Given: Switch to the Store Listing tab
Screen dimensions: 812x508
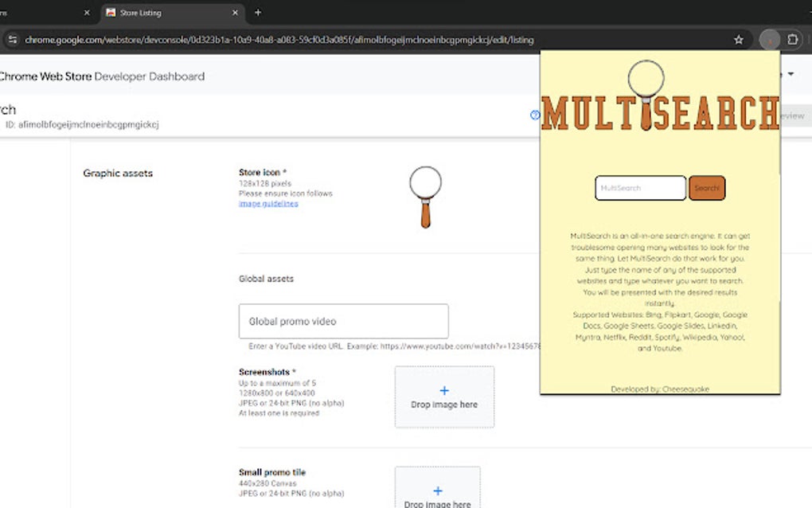Looking at the screenshot, I should pos(159,13).
